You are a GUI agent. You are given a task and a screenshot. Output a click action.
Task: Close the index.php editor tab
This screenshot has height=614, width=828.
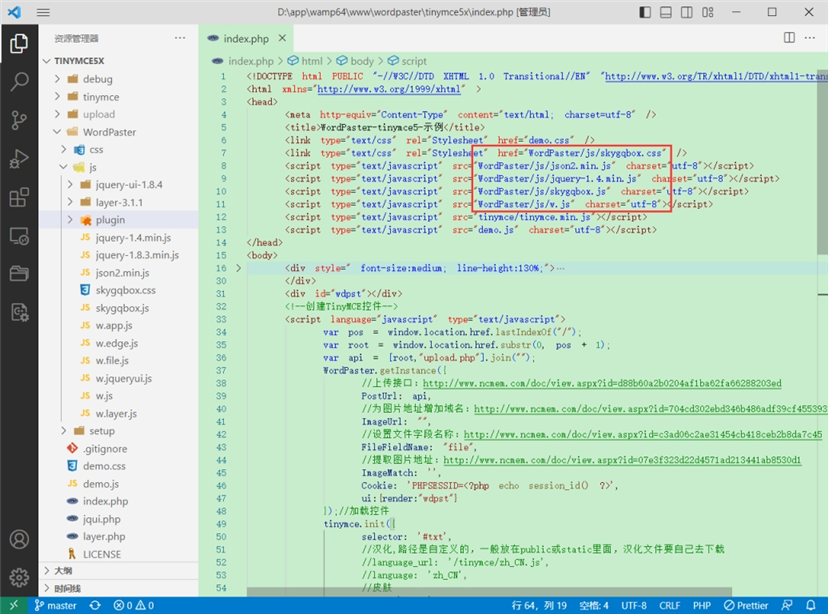[x=282, y=38]
